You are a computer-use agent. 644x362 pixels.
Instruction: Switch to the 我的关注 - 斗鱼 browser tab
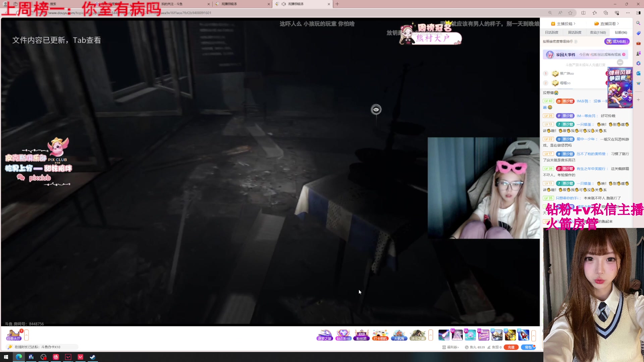(183, 4)
